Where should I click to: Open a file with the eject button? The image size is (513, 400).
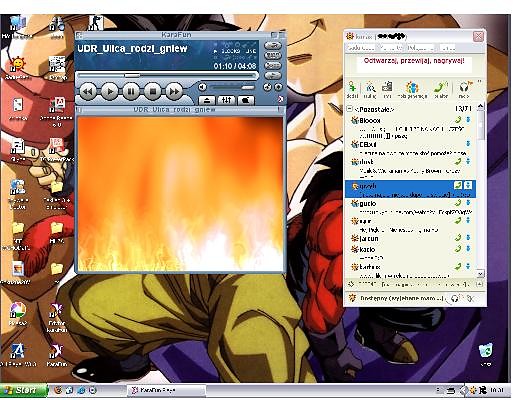(x=207, y=100)
